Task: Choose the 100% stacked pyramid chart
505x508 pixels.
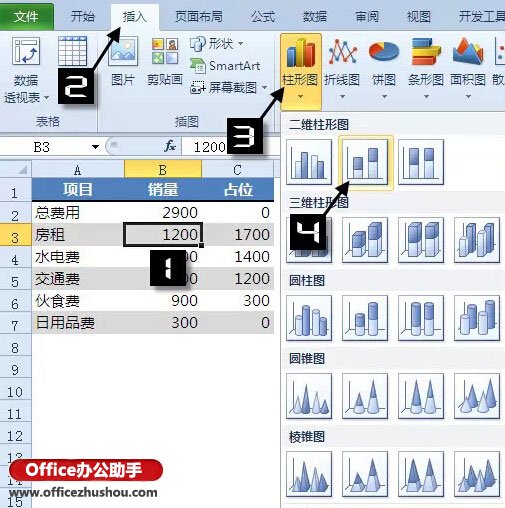Action: click(x=421, y=474)
